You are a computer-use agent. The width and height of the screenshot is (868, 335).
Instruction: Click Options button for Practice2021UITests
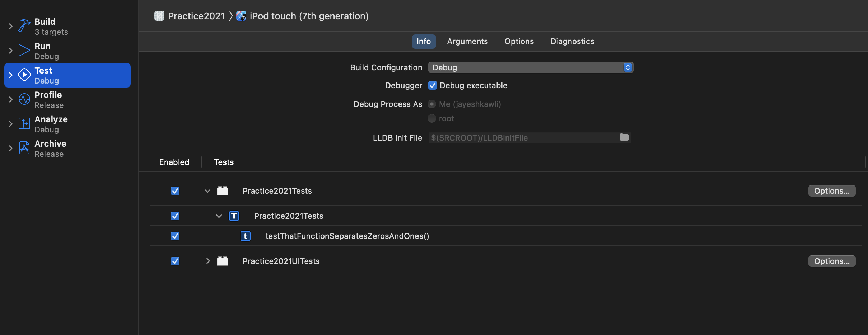pos(832,261)
